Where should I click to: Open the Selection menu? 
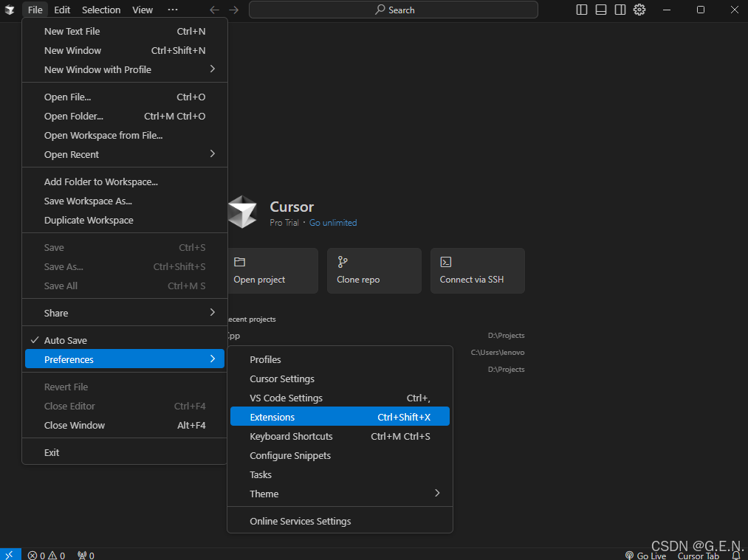point(101,10)
